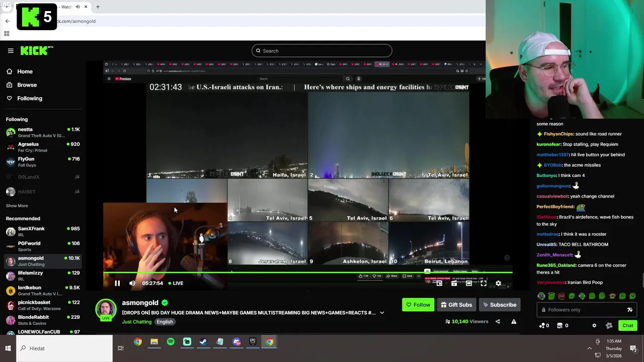
Task: Open offline channel HAISET
Action: (43, 192)
